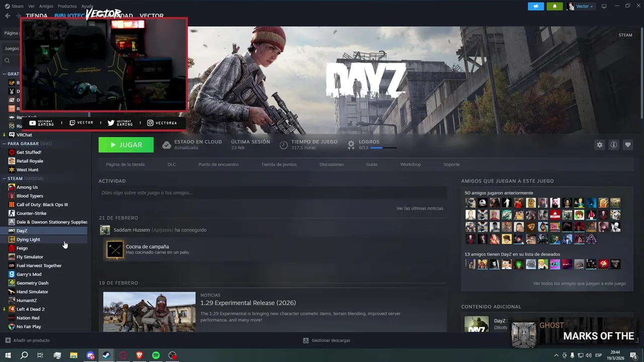Select VRChat in the game list
The width and height of the screenshot is (644, 362).
24,135
